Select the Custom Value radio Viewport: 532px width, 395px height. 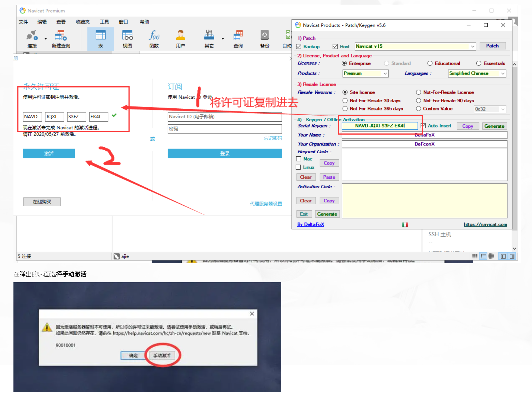pos(418,109)
